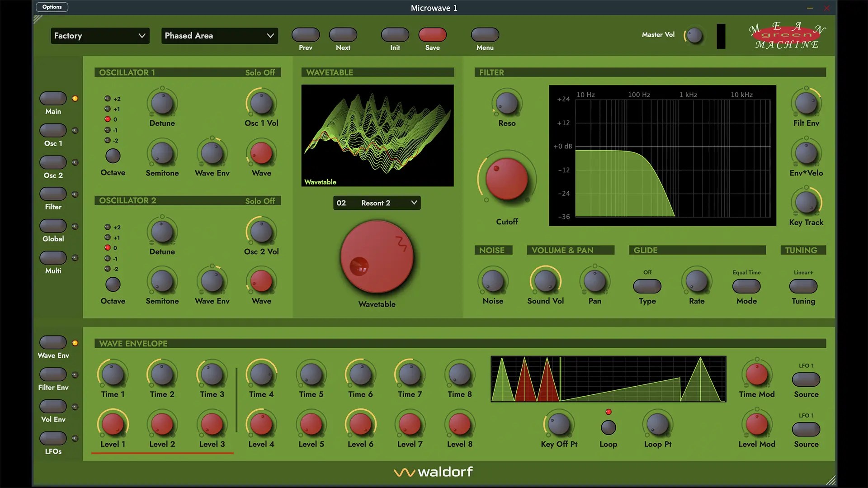Switch to the Osc 2 page

pos(53,162)
